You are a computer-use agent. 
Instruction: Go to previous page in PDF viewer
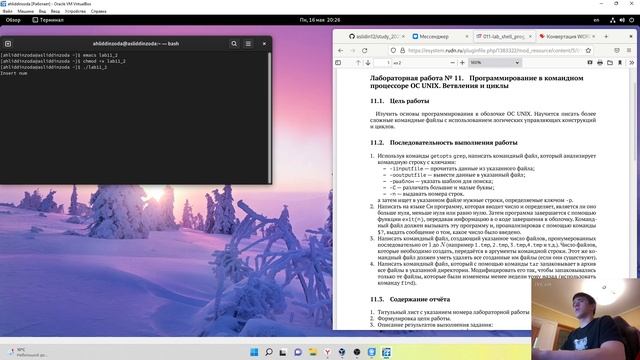pos(358,63)
